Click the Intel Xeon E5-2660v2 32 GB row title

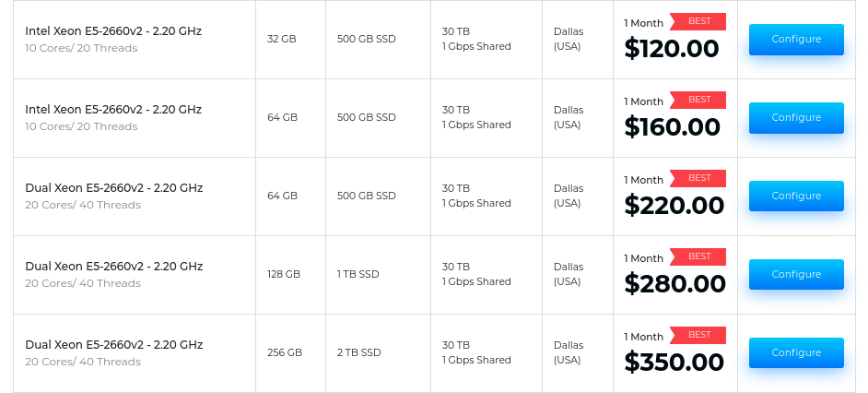pos(113,31)
